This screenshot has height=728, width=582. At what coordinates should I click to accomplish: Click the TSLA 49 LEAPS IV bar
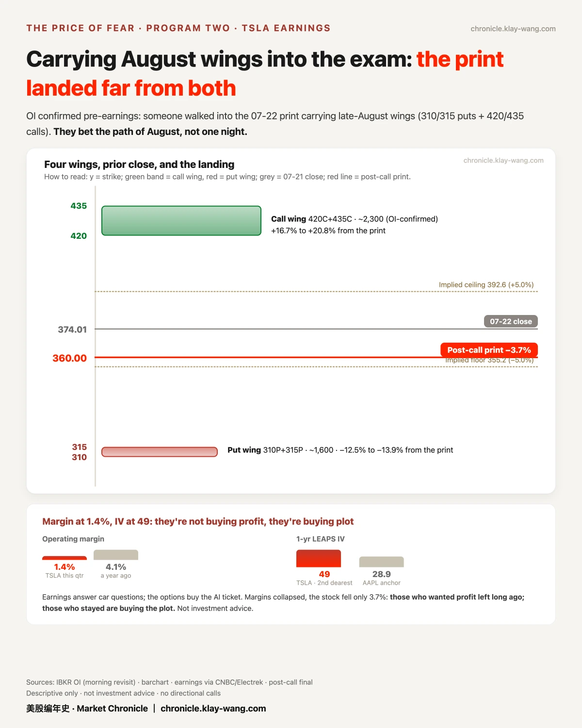click(319, 559)
